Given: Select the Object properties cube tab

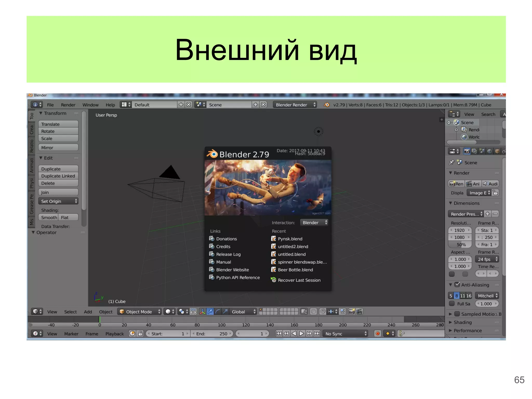Looking at the screenshot, I should click(497, 151).
